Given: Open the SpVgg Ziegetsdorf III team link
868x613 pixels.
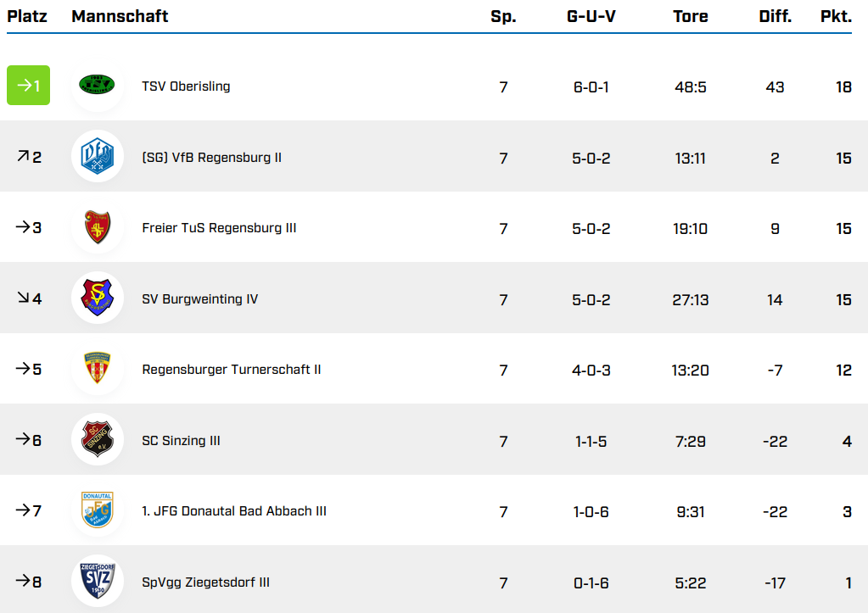Looking at the screenshot, I should click(205, 582).
